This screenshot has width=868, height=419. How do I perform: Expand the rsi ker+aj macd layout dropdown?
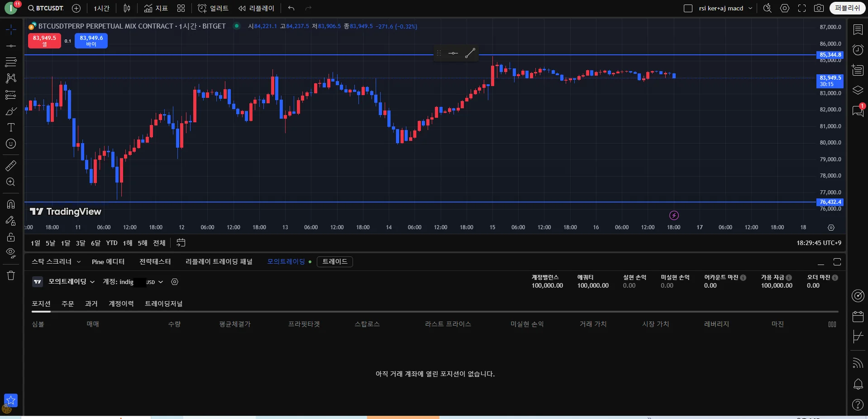coord(750,8)
